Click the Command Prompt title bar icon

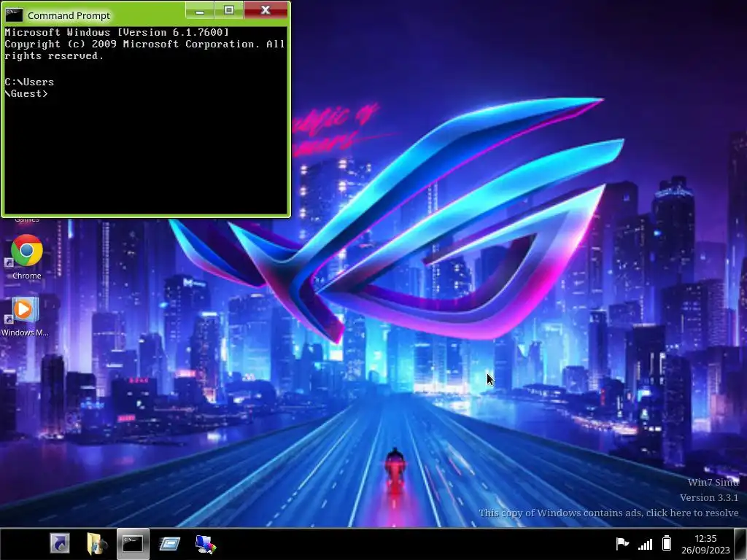(14, 15)
